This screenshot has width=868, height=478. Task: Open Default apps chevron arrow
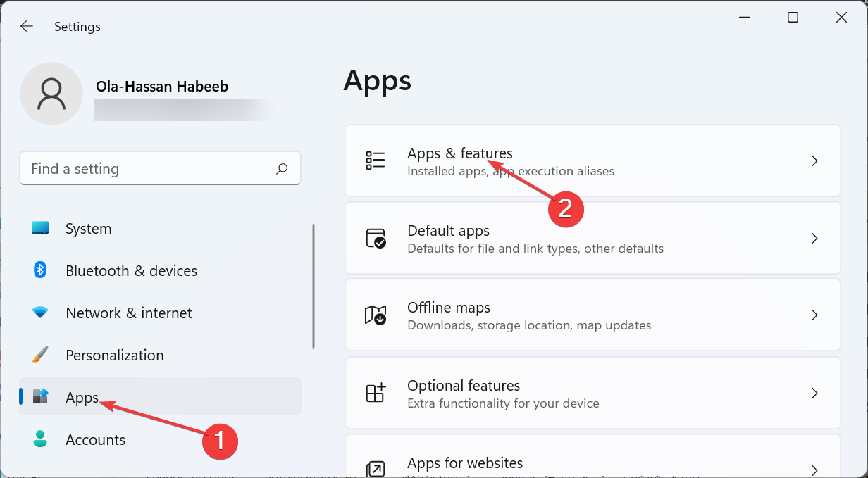814,239
